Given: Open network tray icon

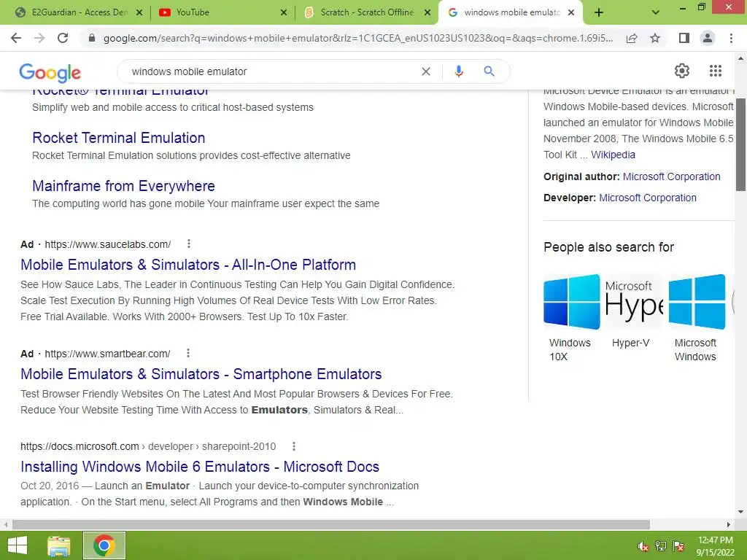Looking at the screenshot, I should pos(661,546).
